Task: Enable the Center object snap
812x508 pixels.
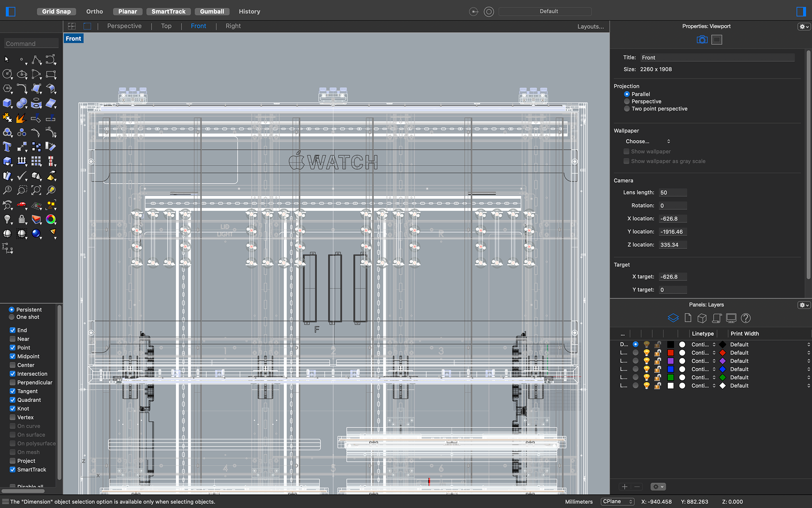Action: (x=13, y=365)
